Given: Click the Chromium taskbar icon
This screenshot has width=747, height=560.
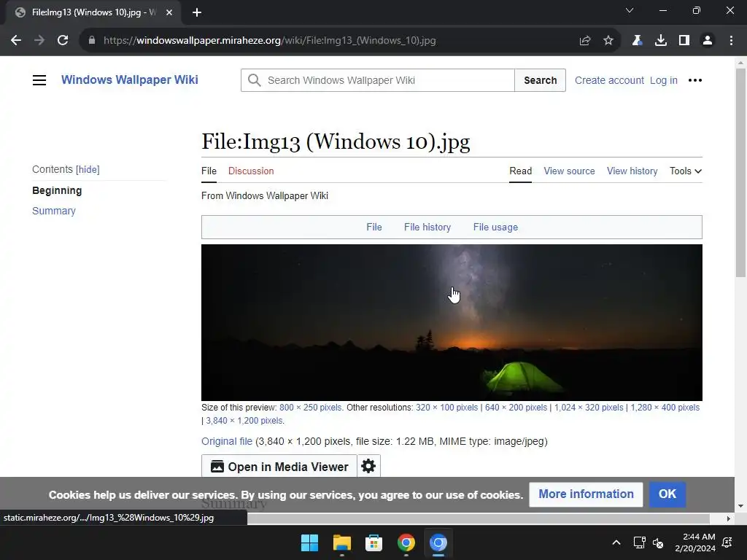Looking at the screenshot, I should (438, 542).
